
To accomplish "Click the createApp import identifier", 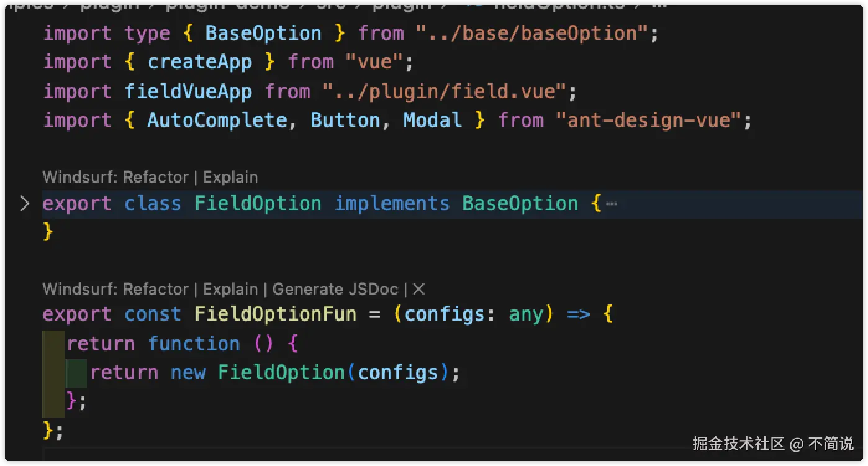I will [199, 62].
